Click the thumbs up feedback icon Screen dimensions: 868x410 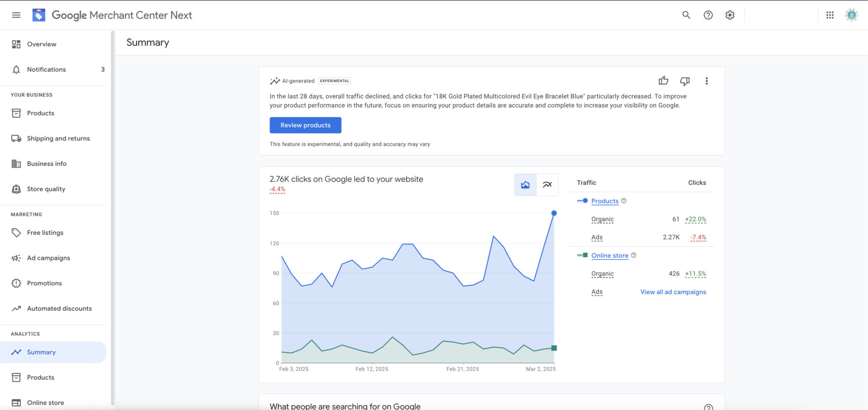coord(663,81)
